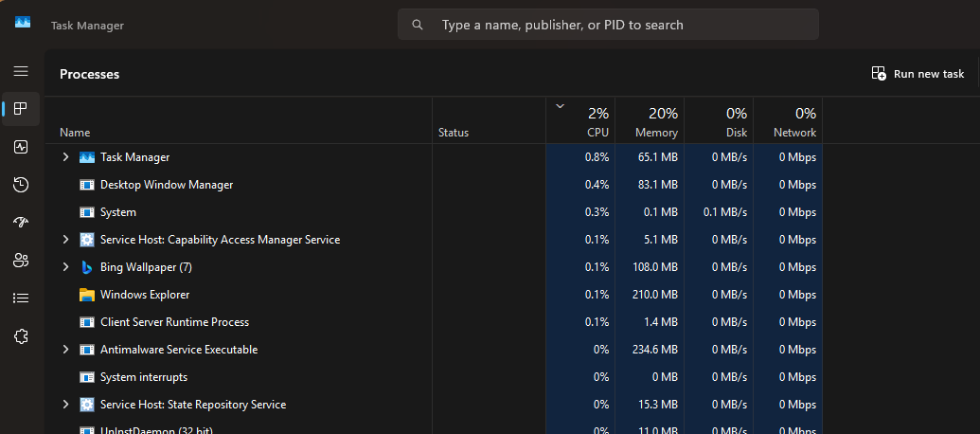Screen dimensions: 980x434
Task: Select the System process name
Action: click(118, 212)
